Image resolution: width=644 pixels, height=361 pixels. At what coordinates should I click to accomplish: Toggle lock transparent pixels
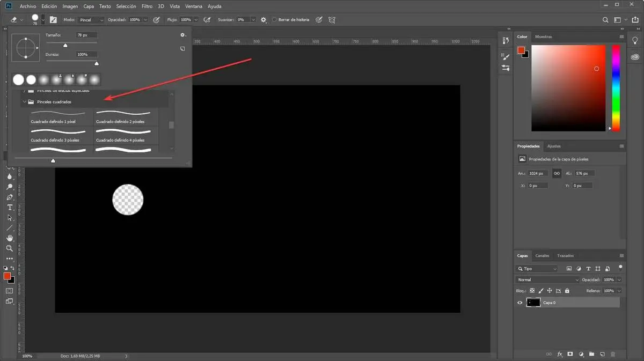pos(532,291)
